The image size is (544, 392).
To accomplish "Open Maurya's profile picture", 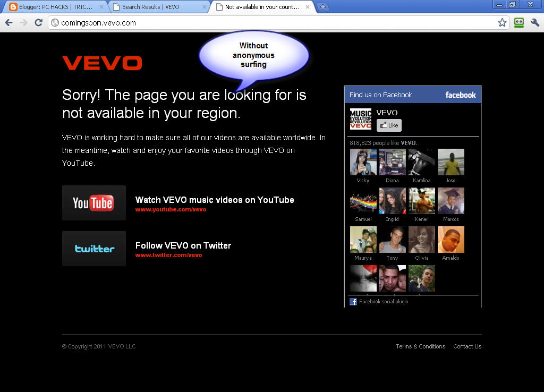I will point(363,240).
